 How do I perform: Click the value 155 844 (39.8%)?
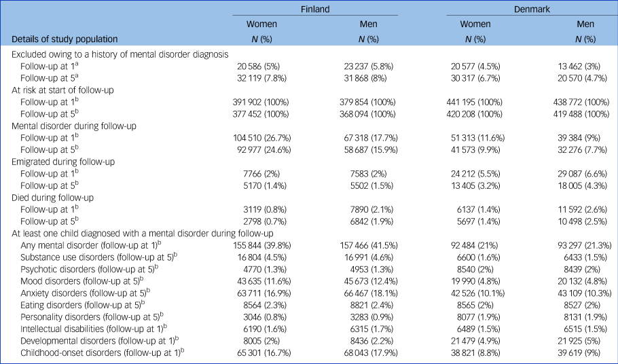(261, 245)
